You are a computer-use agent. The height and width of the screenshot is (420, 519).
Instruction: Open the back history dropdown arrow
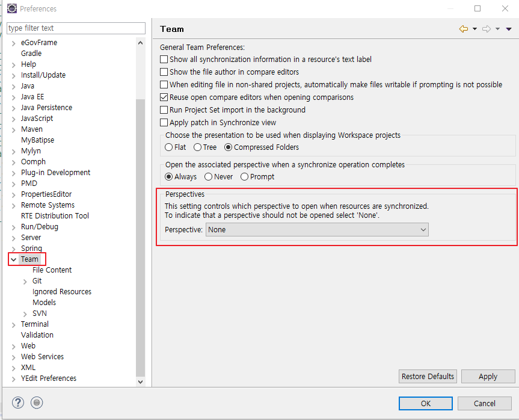tap(474, 29)
